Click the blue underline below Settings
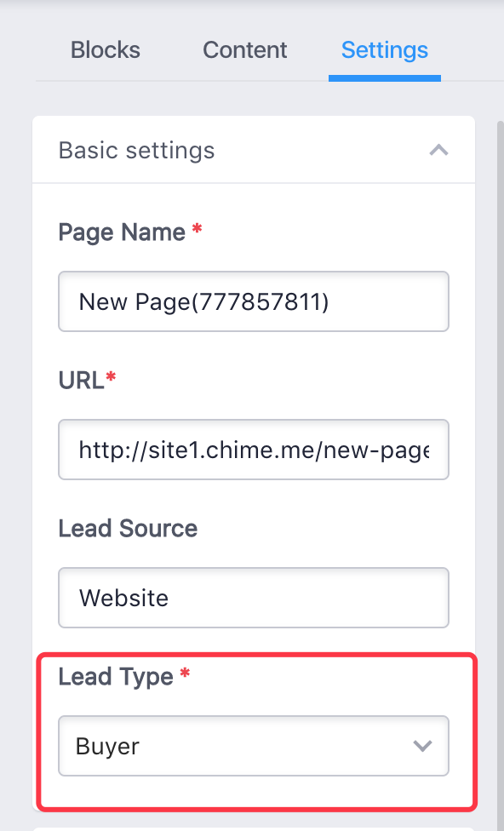 tap(385, 78)
